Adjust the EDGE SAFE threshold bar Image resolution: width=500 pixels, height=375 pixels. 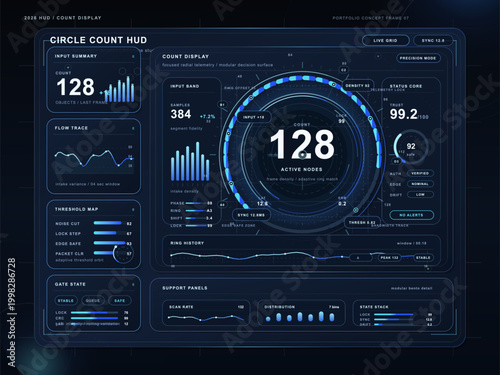[109, 243]
